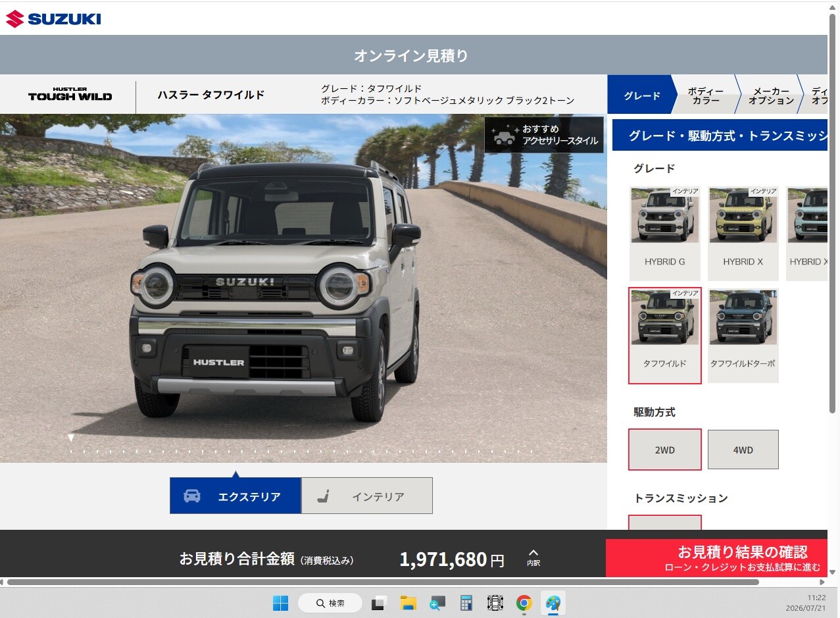
Task: Select the グレード step tab
Action: (641, 95)
